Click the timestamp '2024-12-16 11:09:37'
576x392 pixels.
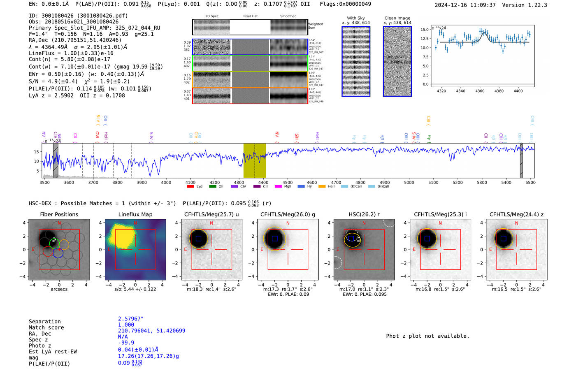tap(465, 5)
